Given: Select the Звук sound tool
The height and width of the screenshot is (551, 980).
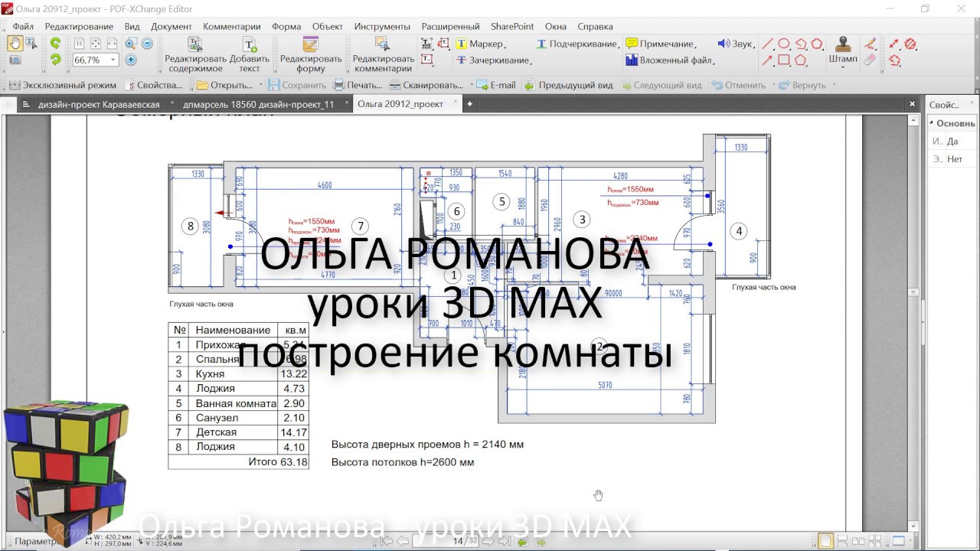Looking at the screenshot, I should tap(736, 44).
